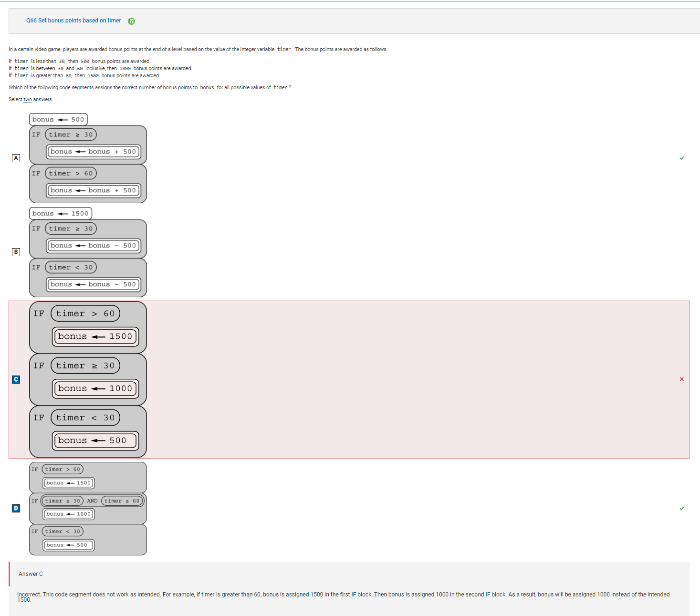This screenshot has height=616, width=700.
Task: Click option C 'IF timer > 60' condition
Action: click(x=85, y=313)
